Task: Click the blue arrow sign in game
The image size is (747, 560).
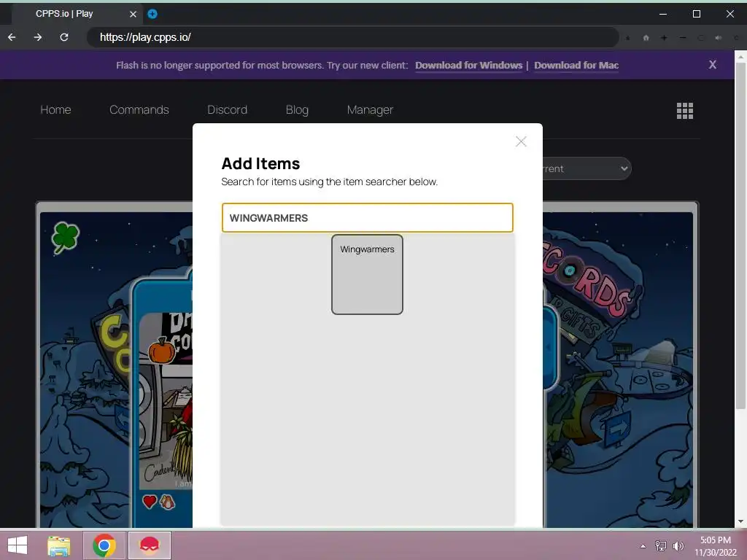Action: (618, 429)
